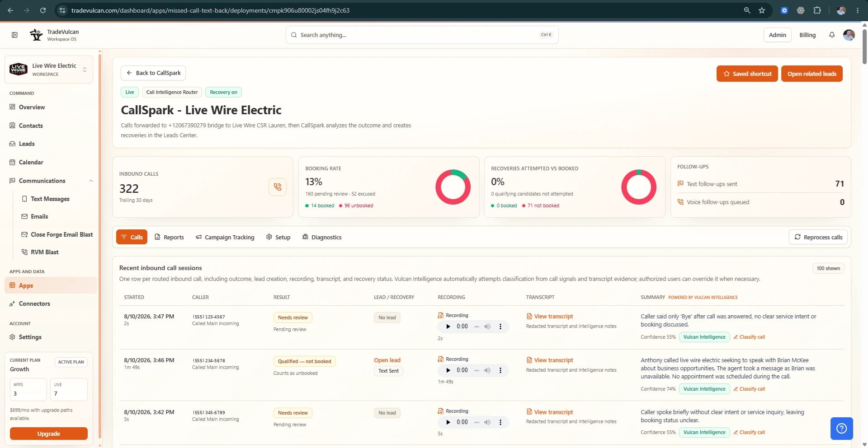Play the 3:42 PM call recording
Screen dimensions: 868x448
[x=448, y=422]
